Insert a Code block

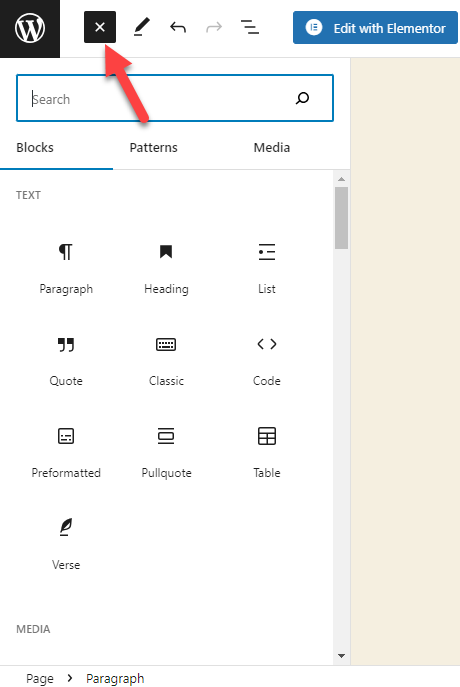click(266, 361)
